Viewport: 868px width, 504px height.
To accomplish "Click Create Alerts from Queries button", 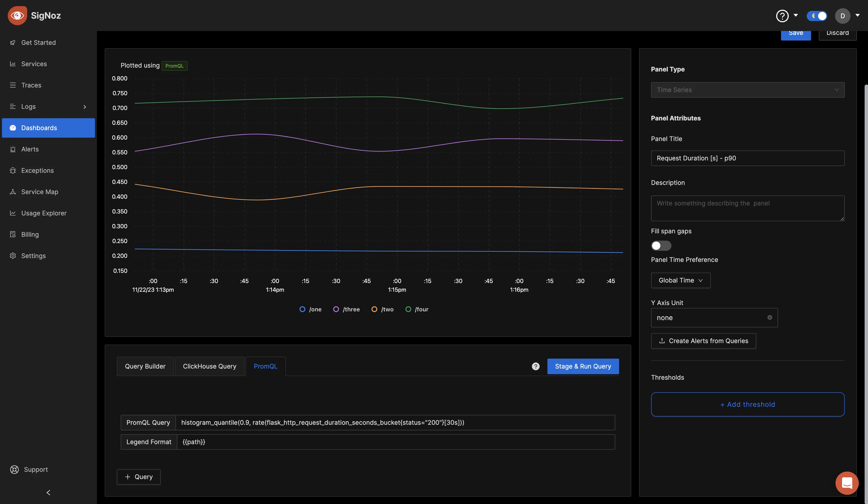I will (x=703, y=341).
